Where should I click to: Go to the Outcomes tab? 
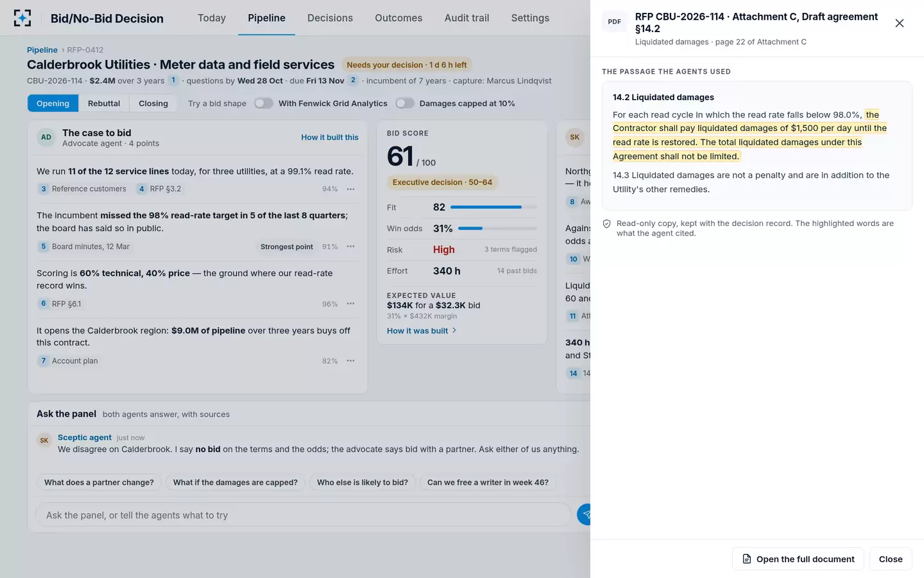(x=398, y=18)
